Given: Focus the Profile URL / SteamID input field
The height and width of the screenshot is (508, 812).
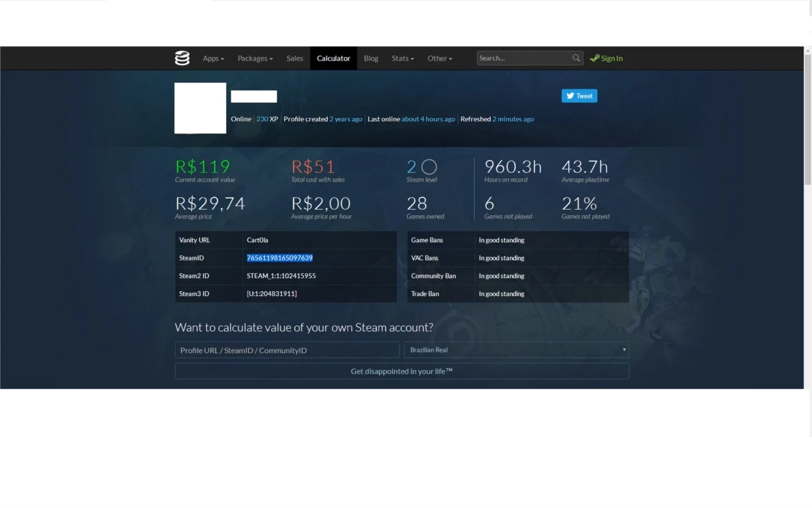Looking at the screenshot, I should coord(287,350).
